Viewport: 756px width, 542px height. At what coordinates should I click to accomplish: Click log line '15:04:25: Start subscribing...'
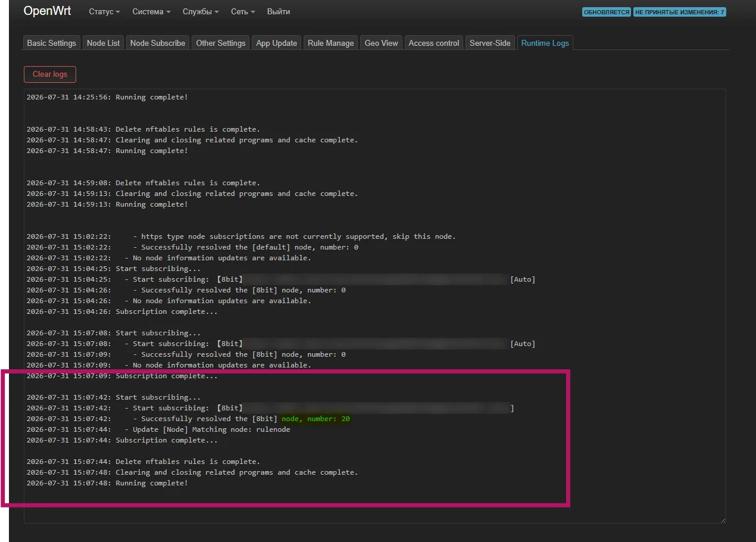(114, 269)
